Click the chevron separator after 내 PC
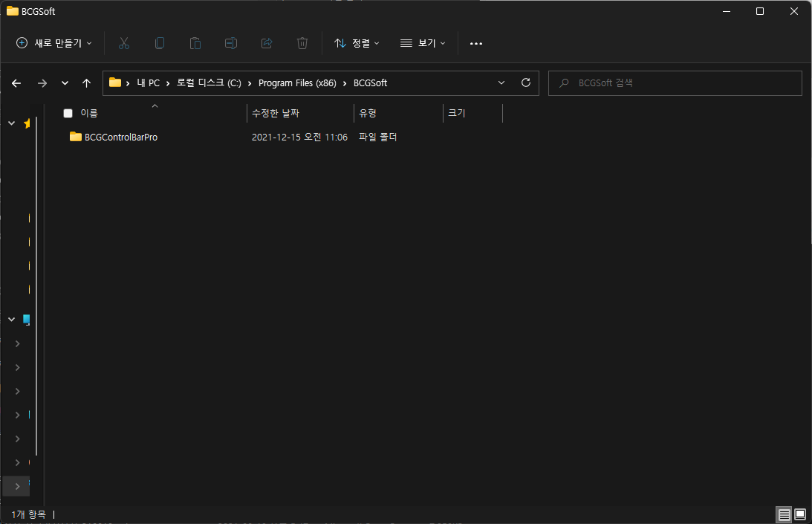 pos(168,83)
